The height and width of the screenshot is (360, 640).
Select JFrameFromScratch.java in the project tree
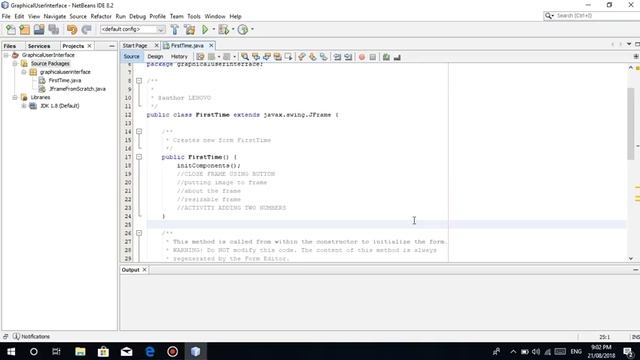77,89
